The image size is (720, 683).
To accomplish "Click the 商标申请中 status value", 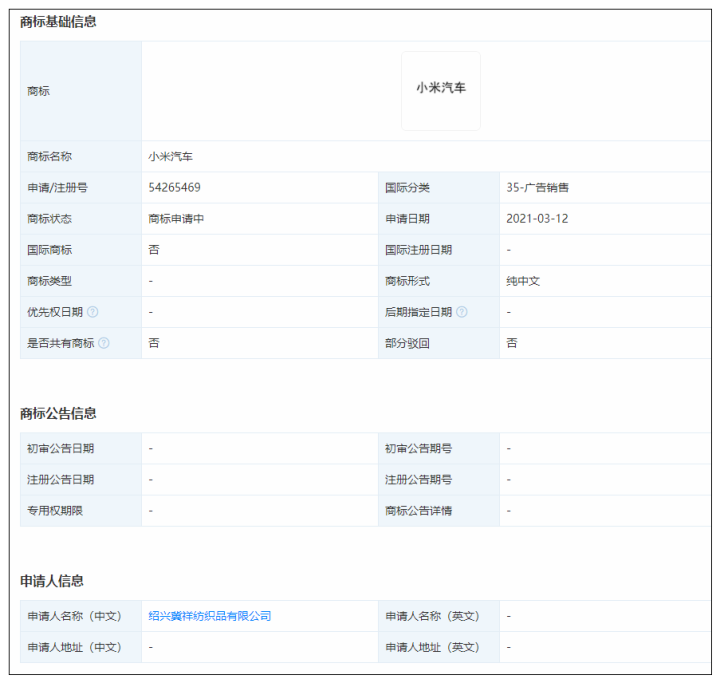I will [x=176, y=219].
